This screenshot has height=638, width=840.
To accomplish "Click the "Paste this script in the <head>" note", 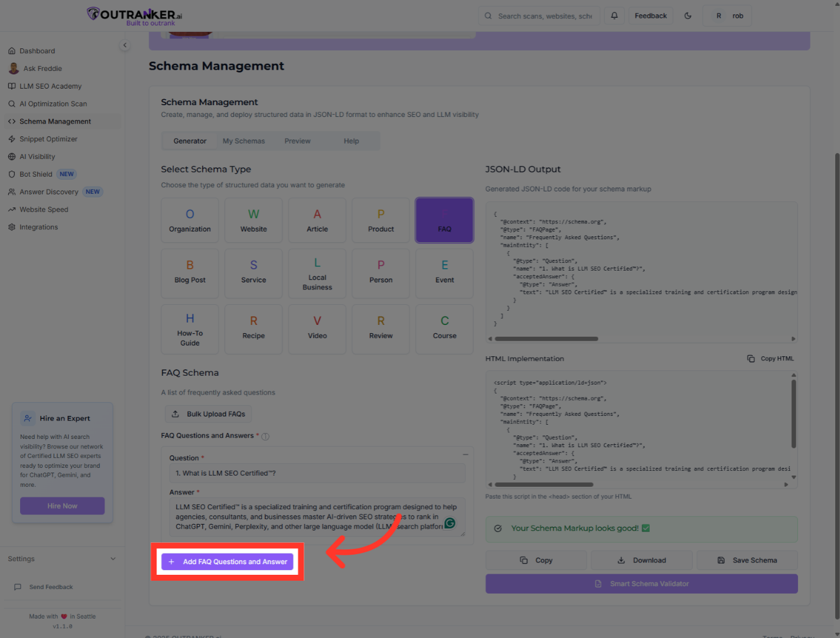I will tap(558, 497).
